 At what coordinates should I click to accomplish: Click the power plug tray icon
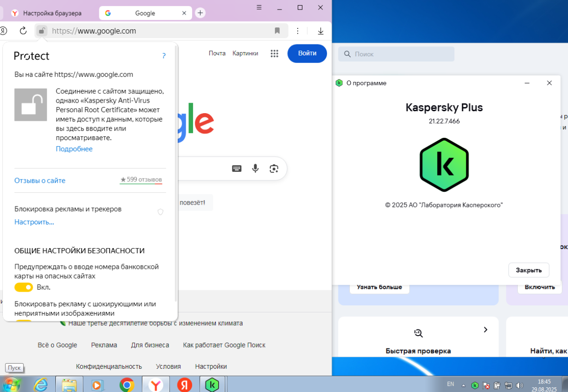[497, 385]
